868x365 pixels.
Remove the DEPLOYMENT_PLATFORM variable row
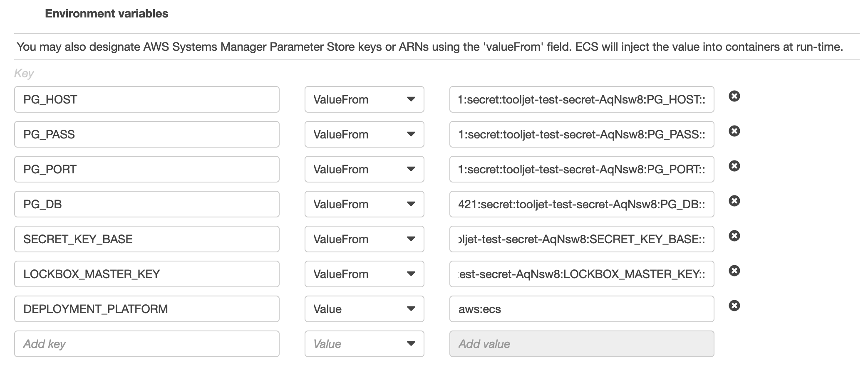[x=734, y=306]
